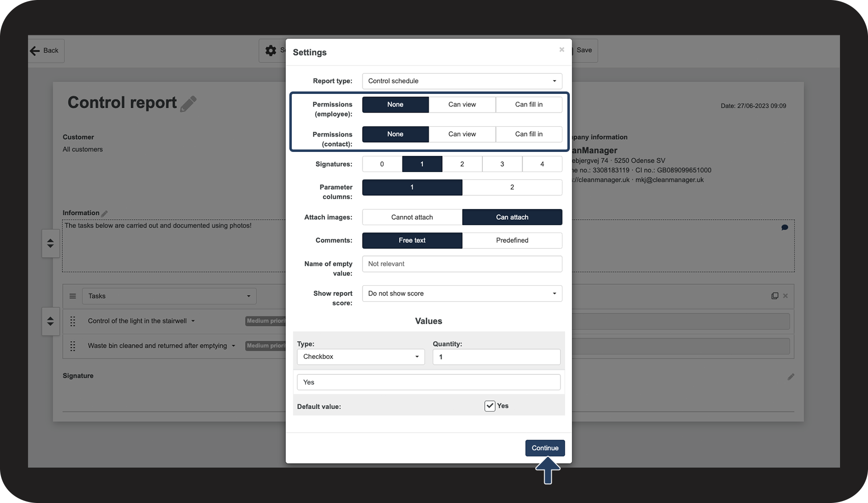Remove the Tasks section with X icon
The image size is (868, 503).
[785, 296]
